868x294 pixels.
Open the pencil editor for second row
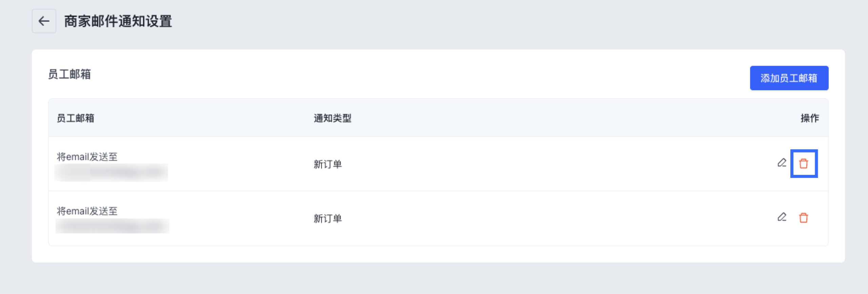[x=782, y=217]
